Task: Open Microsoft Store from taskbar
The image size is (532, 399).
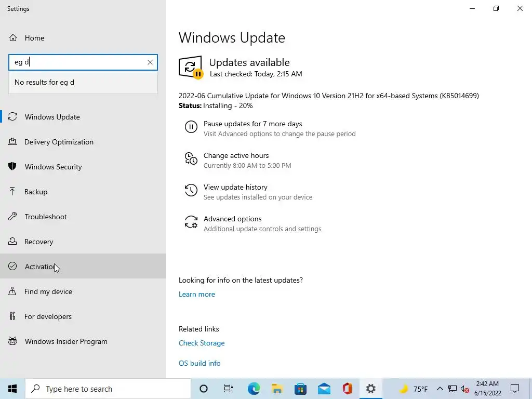Action: pos(301,389)
